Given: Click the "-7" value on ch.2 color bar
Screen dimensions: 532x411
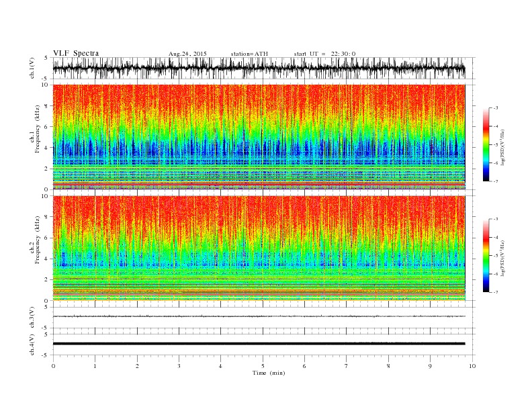Looking at the screenshot, I should point(495,292).
